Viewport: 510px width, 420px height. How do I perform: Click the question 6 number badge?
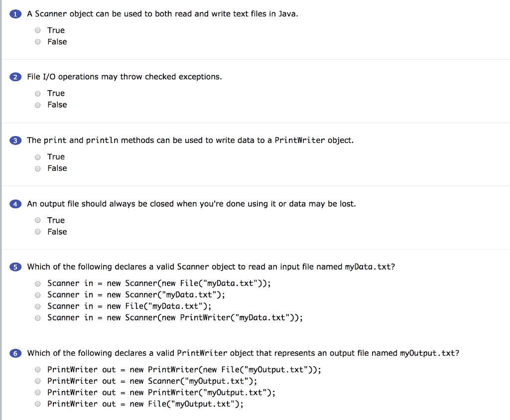pyautogui.click(x=15, y=353)
